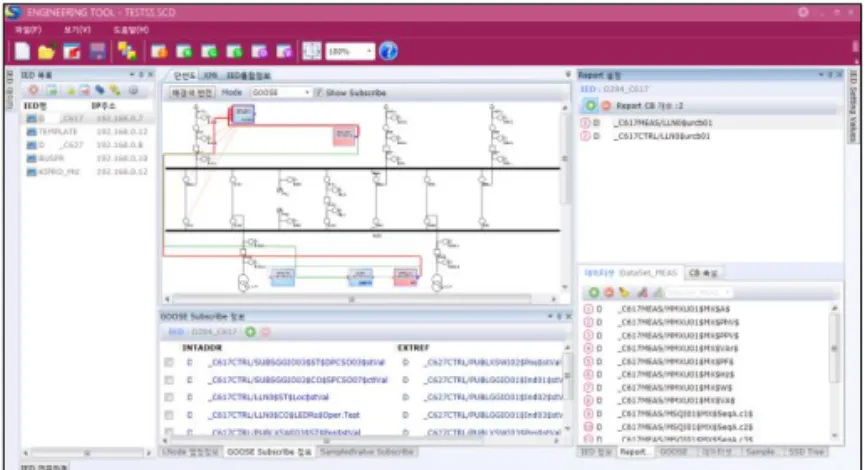Click the fit-to-screen diagram icon left of the zoom box

click(312, 51)
